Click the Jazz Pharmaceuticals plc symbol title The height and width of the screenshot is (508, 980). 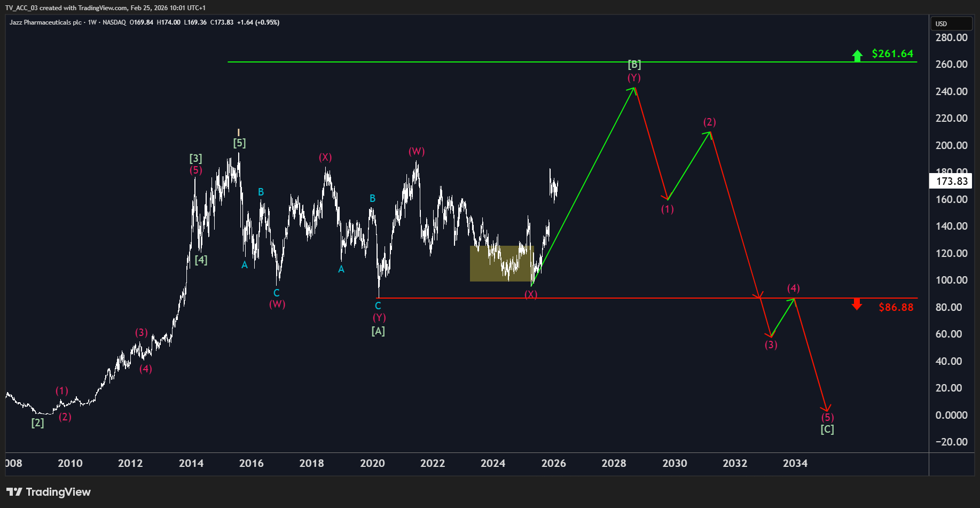point(45,22)
